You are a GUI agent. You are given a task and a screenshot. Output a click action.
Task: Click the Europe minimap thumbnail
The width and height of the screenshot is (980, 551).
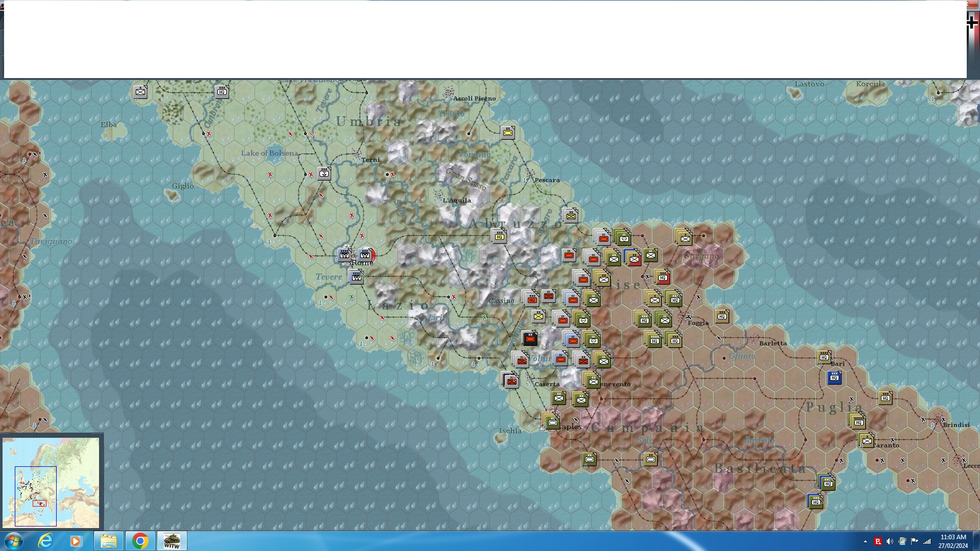click(51, 482)
